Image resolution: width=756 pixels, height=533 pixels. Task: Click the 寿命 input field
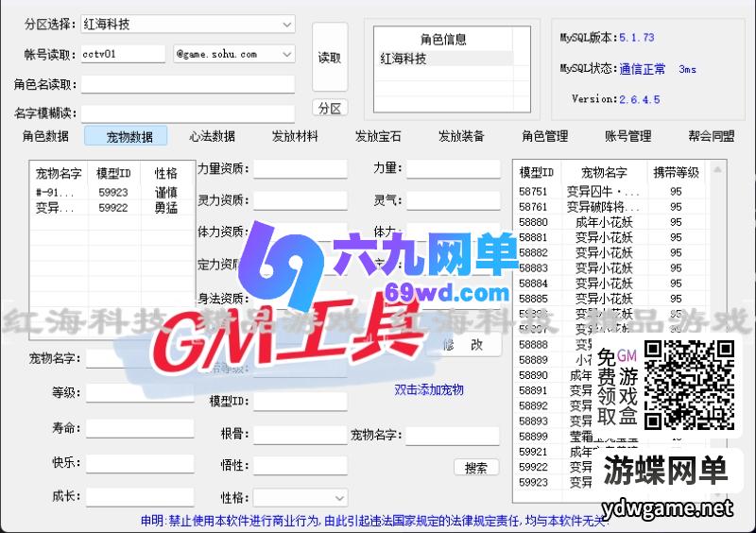tap(140, 428)
